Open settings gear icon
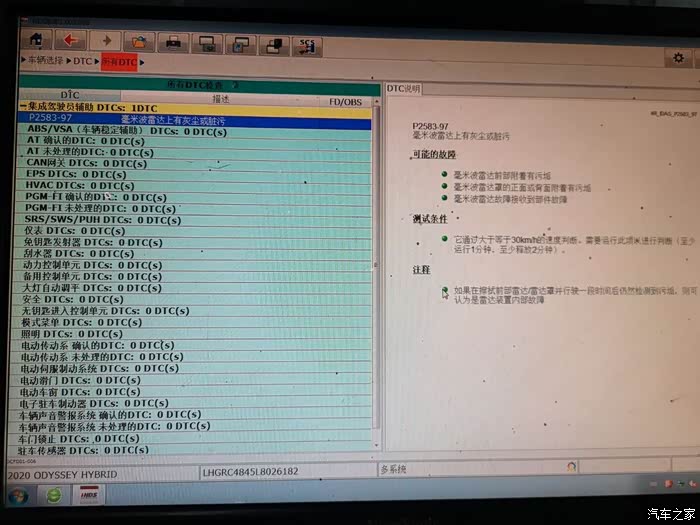This screenshot has width=700, height=525. (678, 58)
